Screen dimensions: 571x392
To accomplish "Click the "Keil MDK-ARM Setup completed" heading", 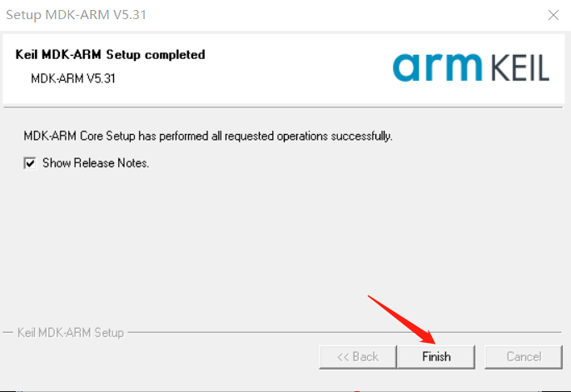I will [x=110, y=55].
